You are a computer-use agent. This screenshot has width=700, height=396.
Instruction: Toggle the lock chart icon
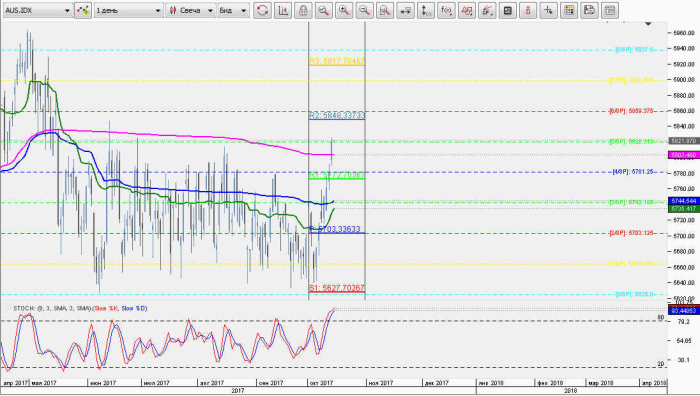pos(303,10)
